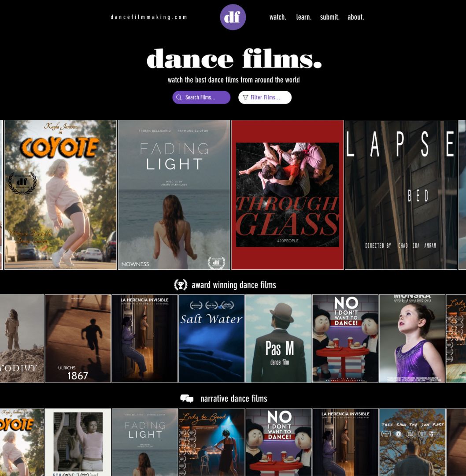Go to the submit. page

[x=329, y=17]
